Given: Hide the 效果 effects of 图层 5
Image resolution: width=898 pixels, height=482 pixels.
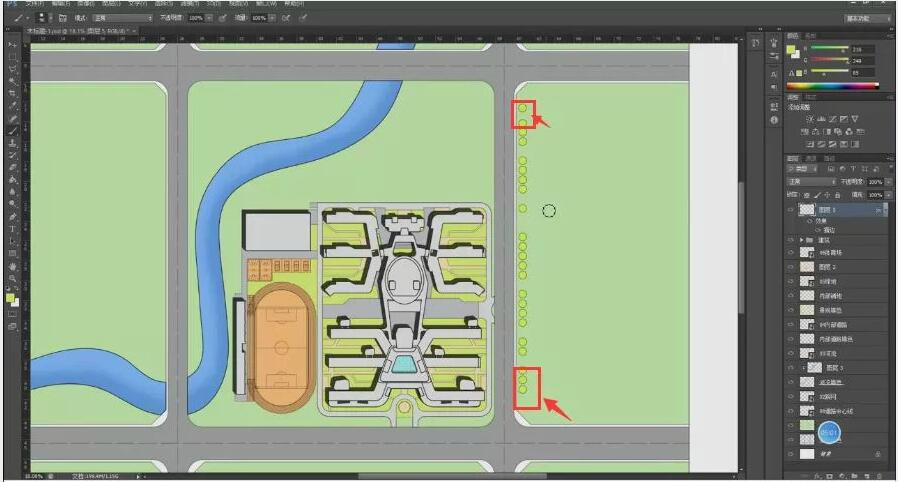Looking at the screenshot, I should point(810,221).
